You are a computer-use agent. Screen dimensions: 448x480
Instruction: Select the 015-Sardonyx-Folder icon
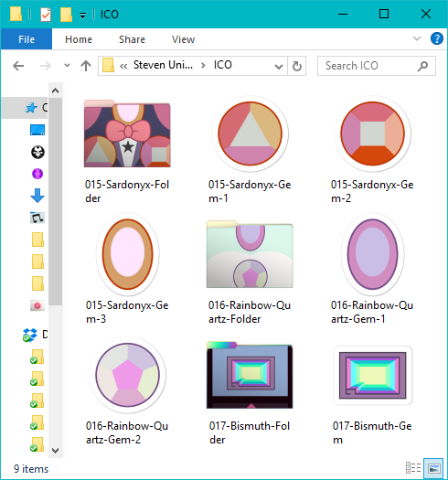pos(127,133)
